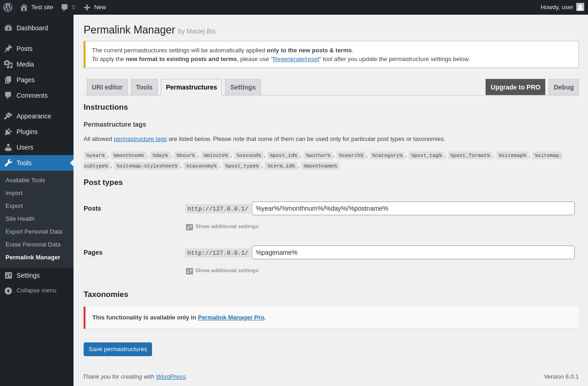Click the Upgrade to PRO button

[x=515, y=87]
